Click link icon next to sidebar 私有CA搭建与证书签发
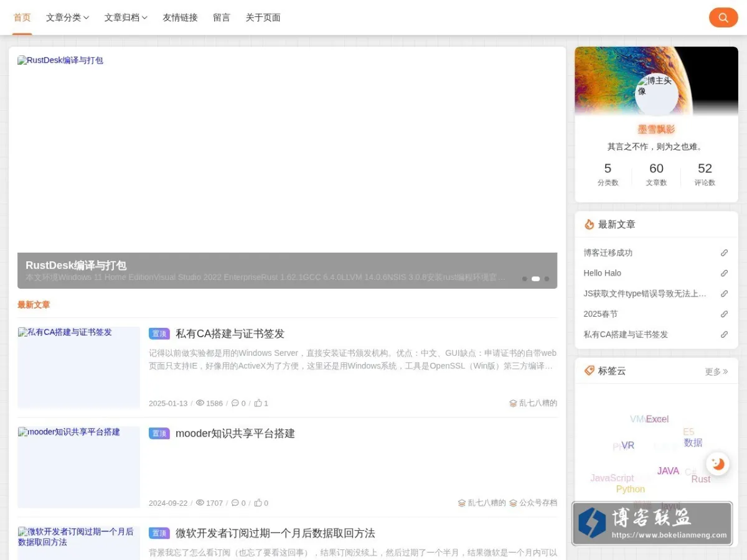The image size is (747, 560). [724, 334]
